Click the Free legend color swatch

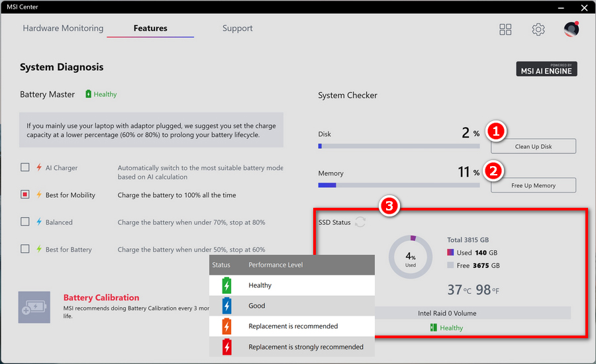pyautogui.click(x=450, y=265)
